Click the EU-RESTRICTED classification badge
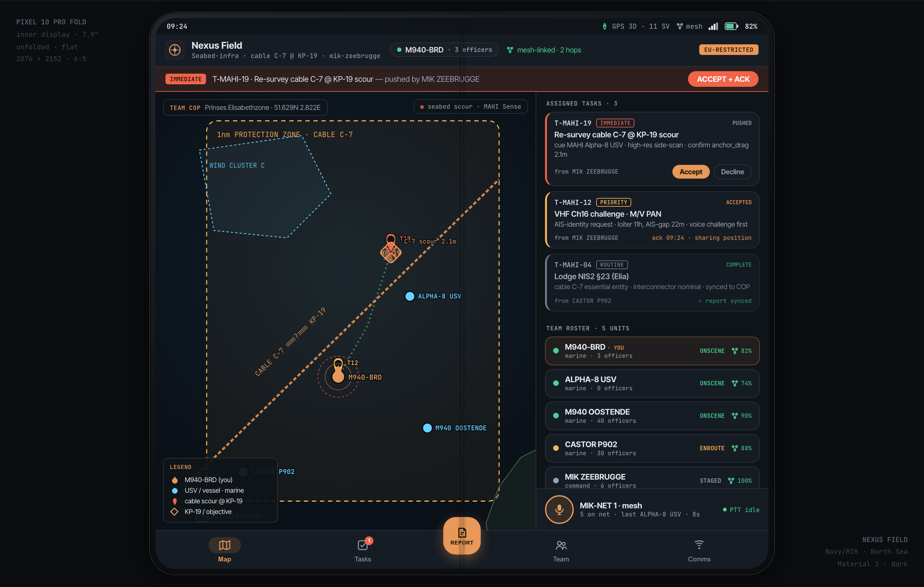Viewport: 924px width, 587px height. (x=728, y=50)
